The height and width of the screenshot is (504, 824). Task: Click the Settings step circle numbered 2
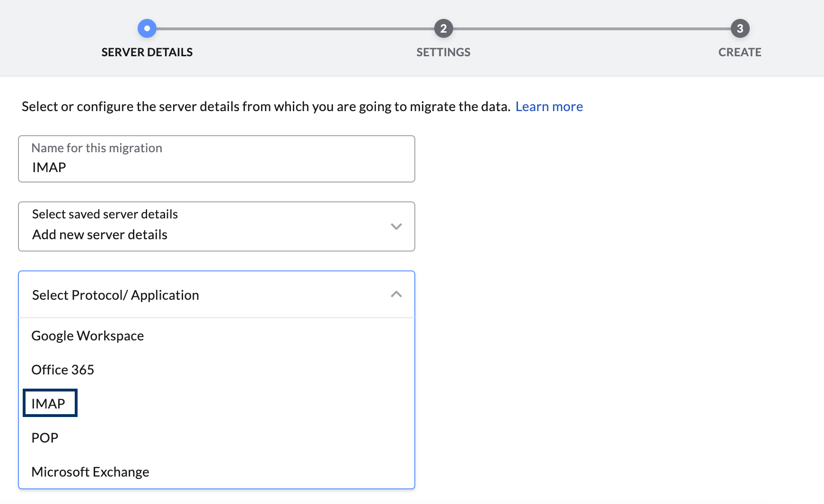pyautogui.click(x=443, y=28)
